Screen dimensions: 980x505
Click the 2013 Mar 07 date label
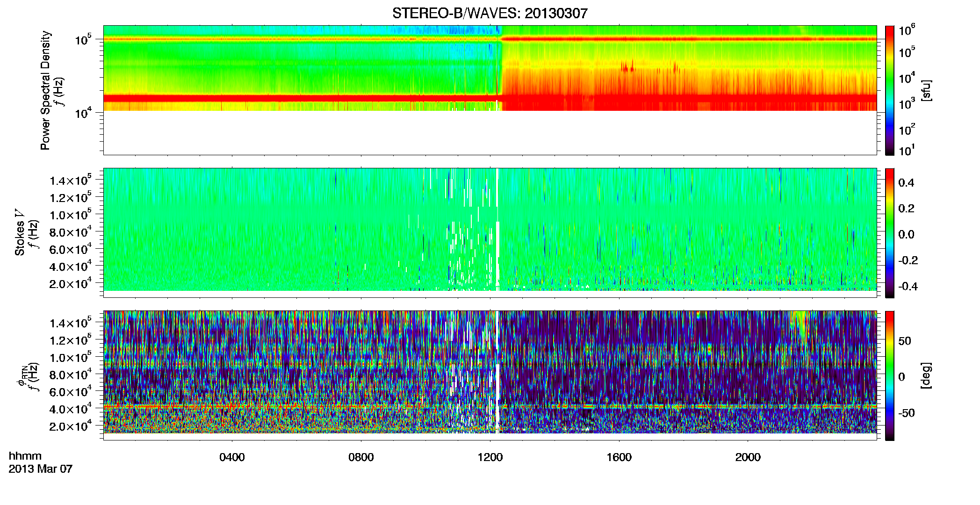(x=41, y=469)
